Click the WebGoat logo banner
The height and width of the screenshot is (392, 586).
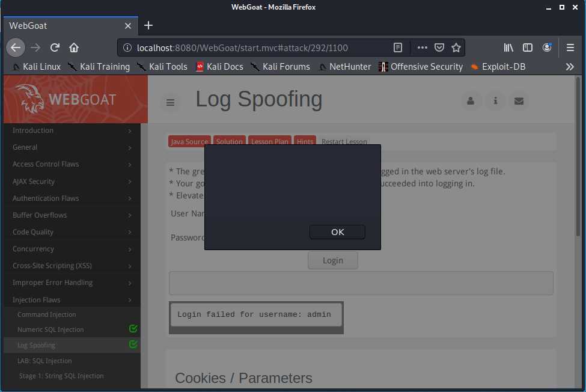76,99
